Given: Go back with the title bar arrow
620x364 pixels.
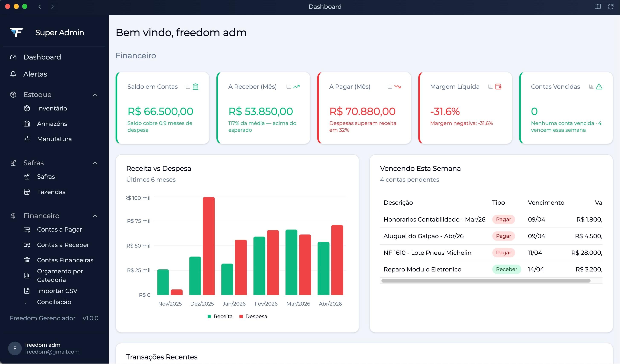Looking at the screenshot, I should 40,7.
